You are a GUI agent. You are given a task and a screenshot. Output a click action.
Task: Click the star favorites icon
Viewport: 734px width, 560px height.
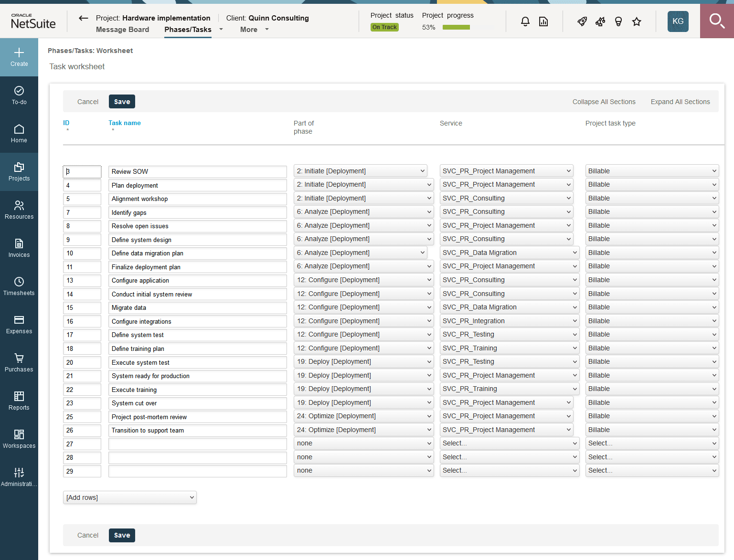(x=637, y=21)
